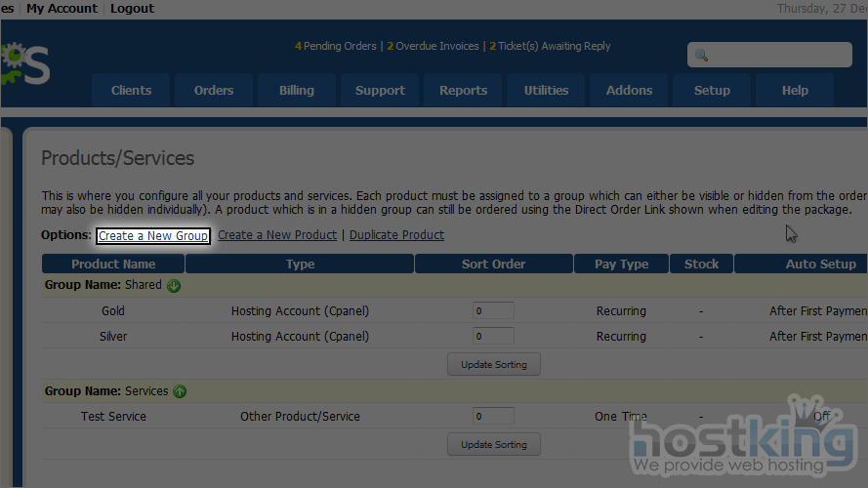This screenshot has height=488, width=868.
Task: Click the green up arrow beside Services group
Action: pos(180,391)
